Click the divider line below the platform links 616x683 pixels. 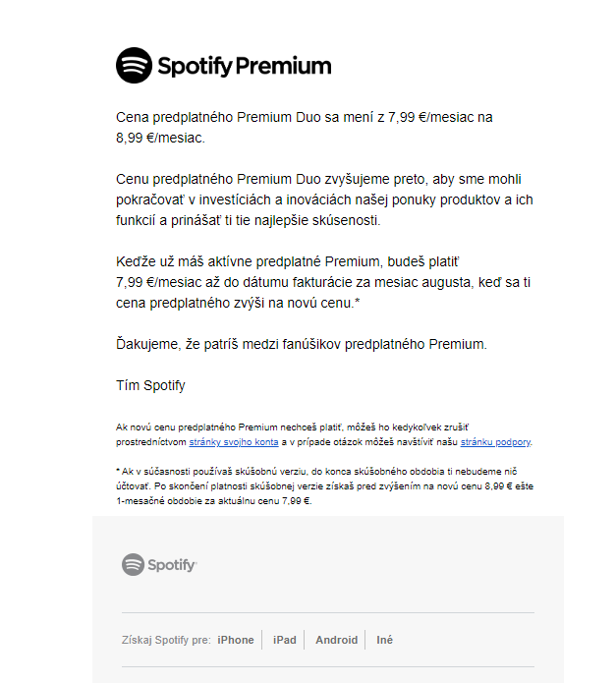(x=328, y=666)
